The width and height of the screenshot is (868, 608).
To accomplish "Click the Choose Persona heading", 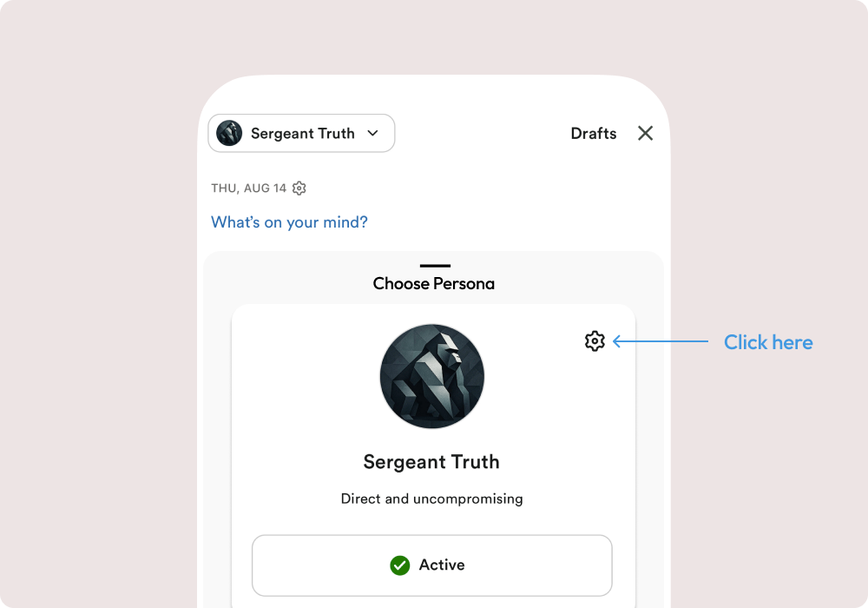I will click(433, 284).
